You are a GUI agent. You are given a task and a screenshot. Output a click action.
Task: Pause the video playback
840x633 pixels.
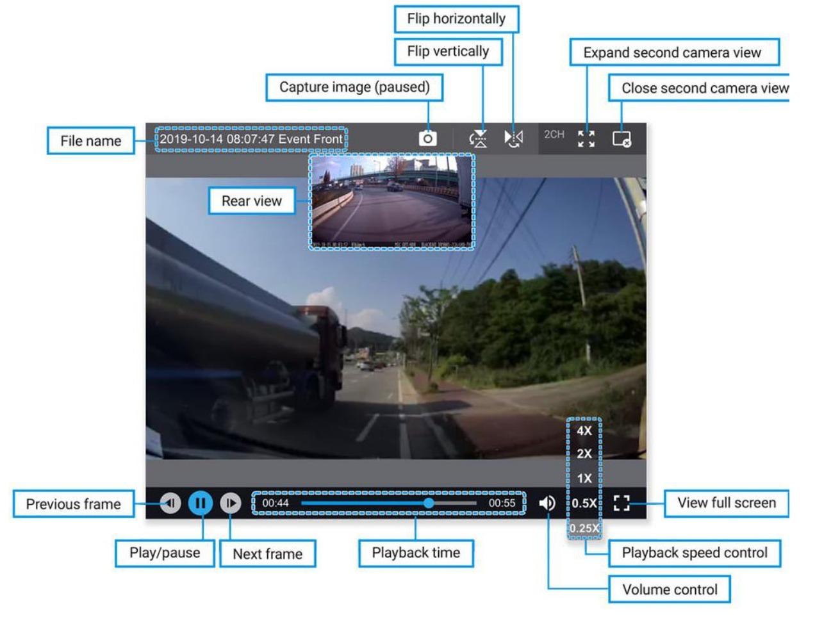click(x=201, y=503)
